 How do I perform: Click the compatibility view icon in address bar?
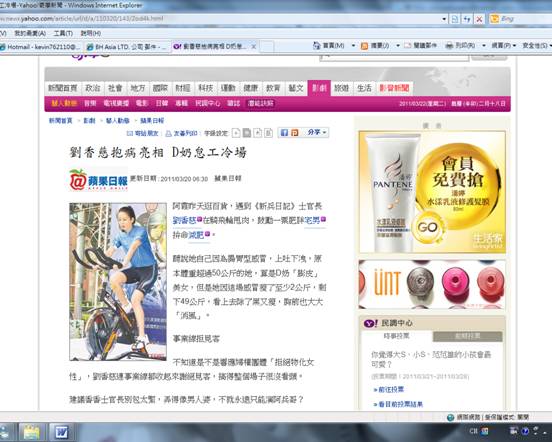point(454,19)
